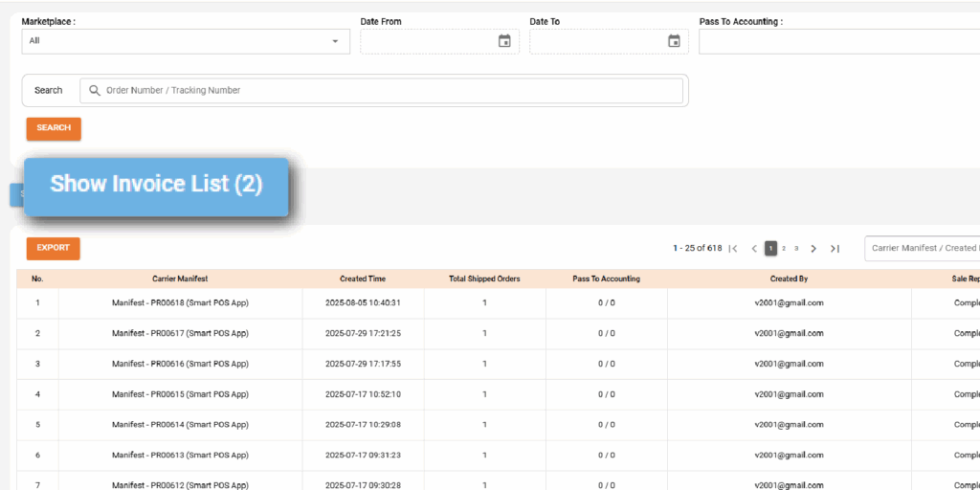The width and height of the screenshot is (980, 490).
Task: Click 0 / 0 value in PR00617 row
Action: 606,334
